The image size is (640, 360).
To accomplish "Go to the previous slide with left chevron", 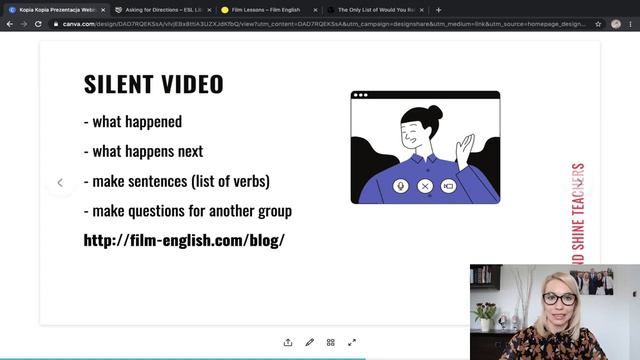I will pos(60,183).
